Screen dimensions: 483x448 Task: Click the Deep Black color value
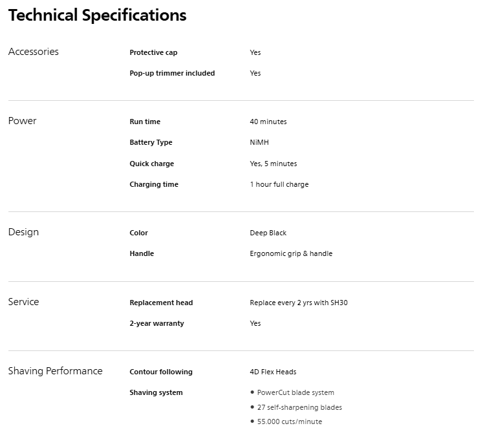[x=268, y=233]
